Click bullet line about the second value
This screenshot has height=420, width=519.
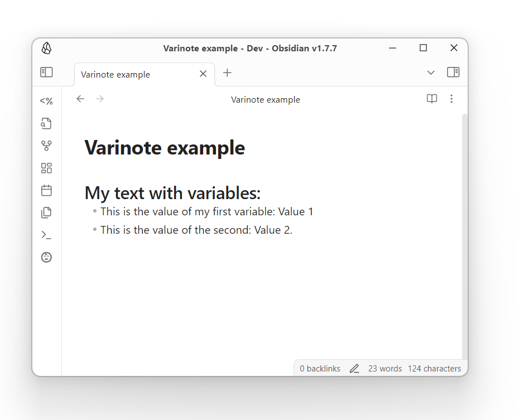196,230
